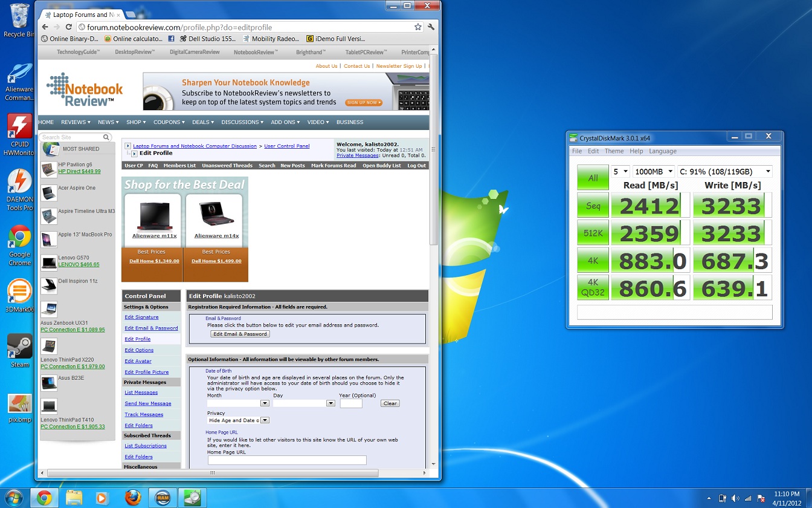Click the Windows Start orb
812x508 pixels.
pyautogui.click(x=13, y=498)
